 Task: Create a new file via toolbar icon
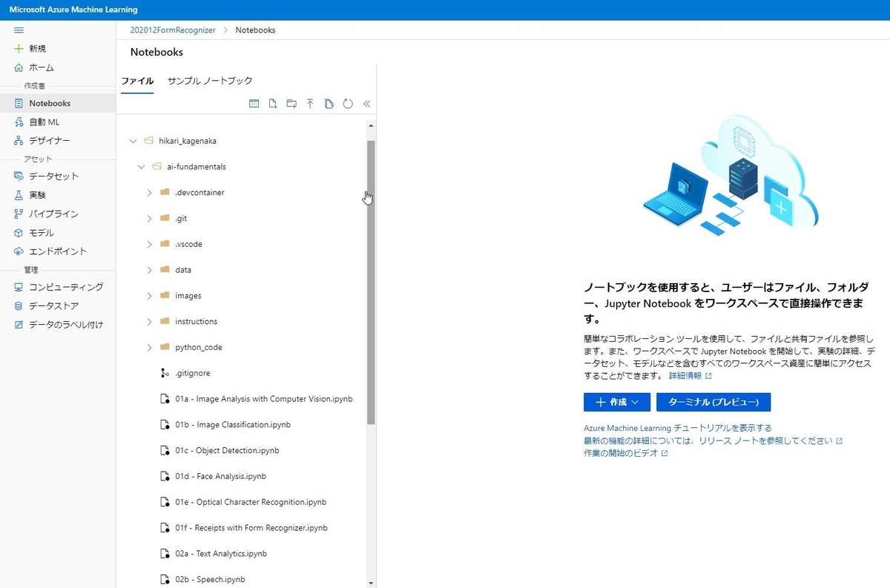272,104
